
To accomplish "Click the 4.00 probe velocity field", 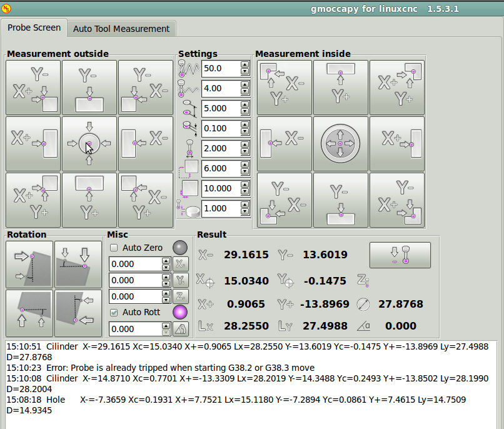I will coord(221,88).
